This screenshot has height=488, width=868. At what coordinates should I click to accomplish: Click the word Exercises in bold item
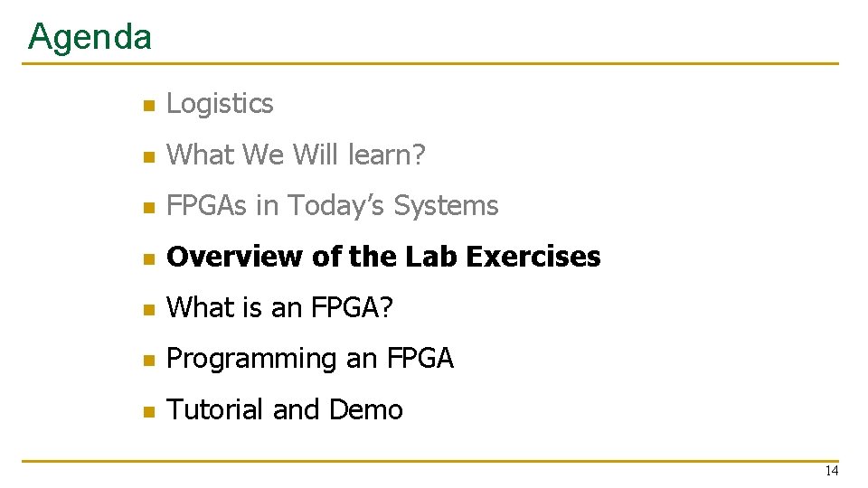coord(533,256)
